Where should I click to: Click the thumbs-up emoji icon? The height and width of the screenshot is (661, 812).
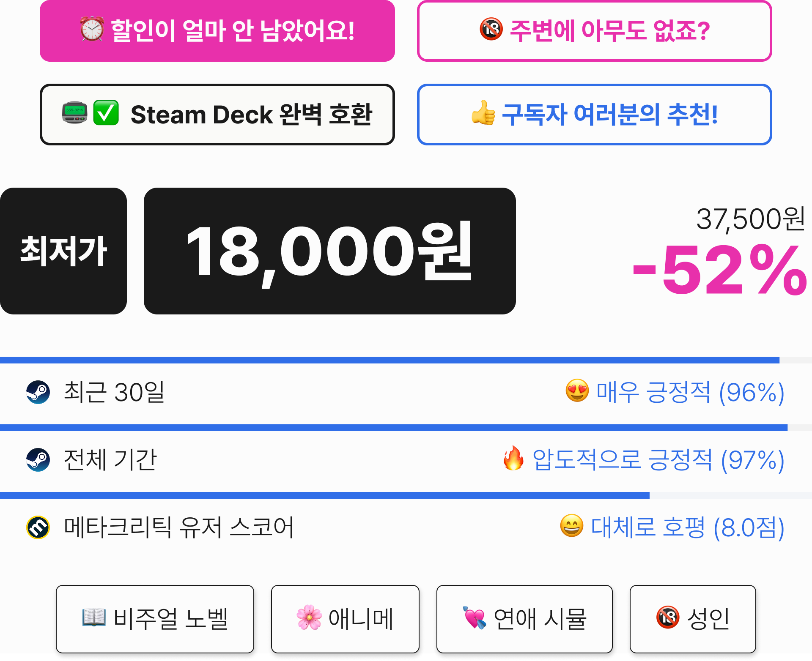click(483, 113)
